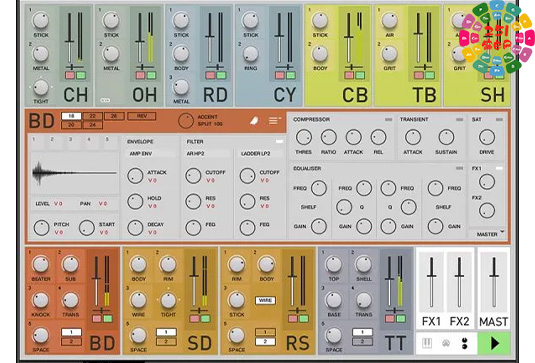Solo the RD channel with green button
The height and width of the screenshot is (363, 535).
point(221,75)
